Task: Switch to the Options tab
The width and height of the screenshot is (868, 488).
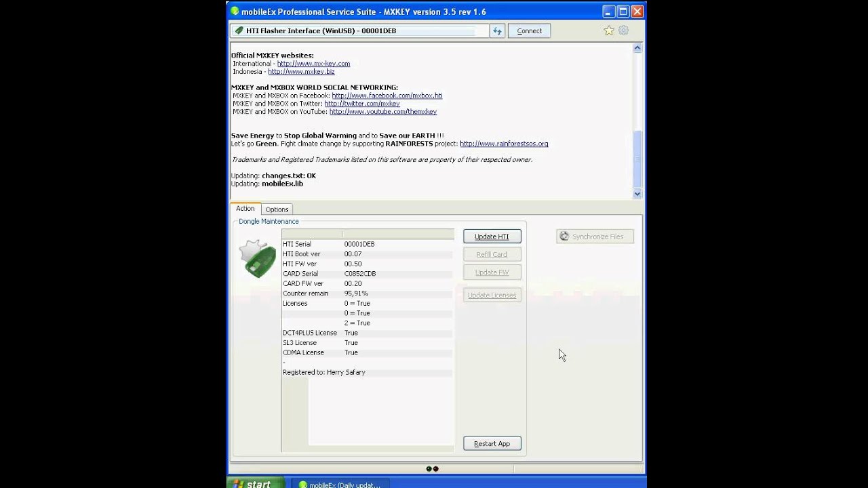Action: (277, 209)
